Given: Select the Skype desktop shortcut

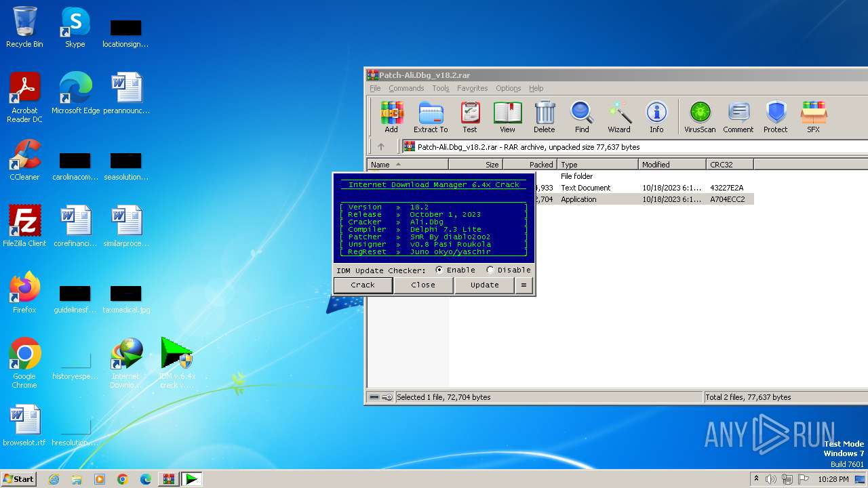Looking at the screenshot, I should (x=75, y=27).
